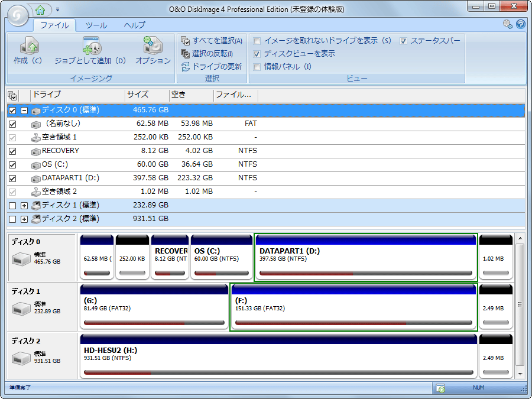532x399 pixels.
Task: Select the OS (C:) partition block
Action: pyautogui.click(x=222, y=257)
